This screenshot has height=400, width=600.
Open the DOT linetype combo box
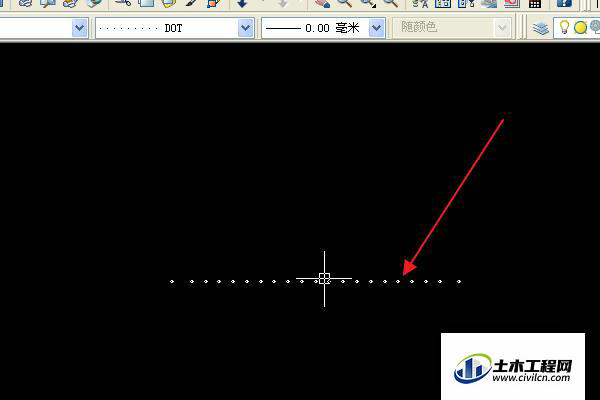(x=174, y=28)
